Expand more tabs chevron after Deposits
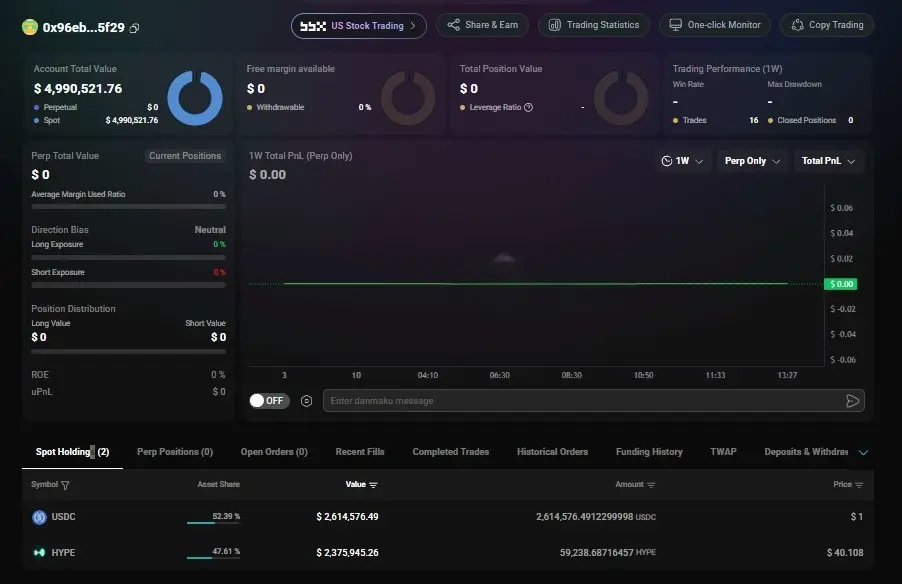902x584 pixels. (x=863, y=452)
